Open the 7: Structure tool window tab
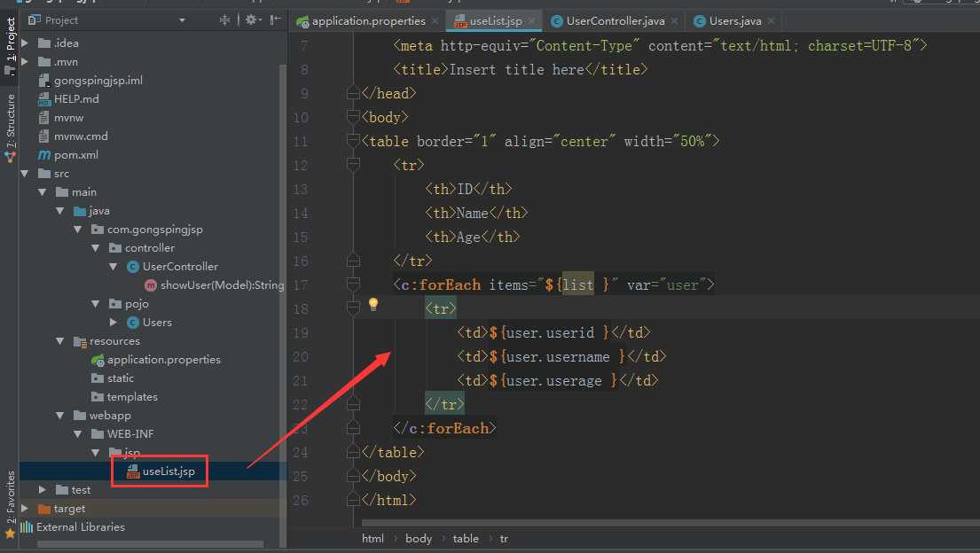 point(10,129)
